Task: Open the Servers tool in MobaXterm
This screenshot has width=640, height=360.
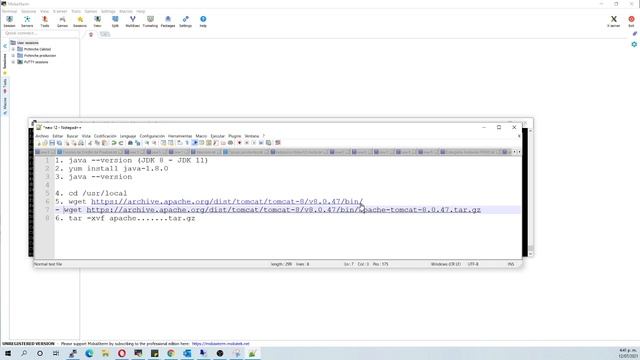Action: [x=27, y=21]
